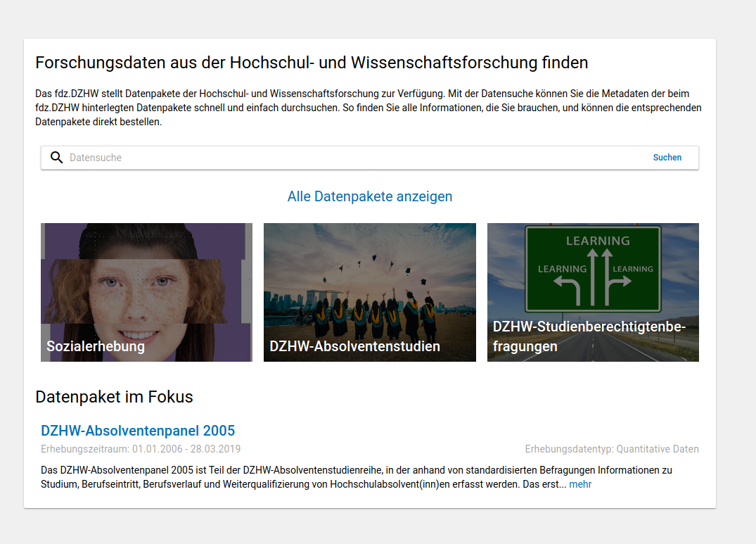Screen dimensions: 756x544
Task: Click the Erhebungsdatentyp: Quantitative Daten text
Action: point(612,449)
